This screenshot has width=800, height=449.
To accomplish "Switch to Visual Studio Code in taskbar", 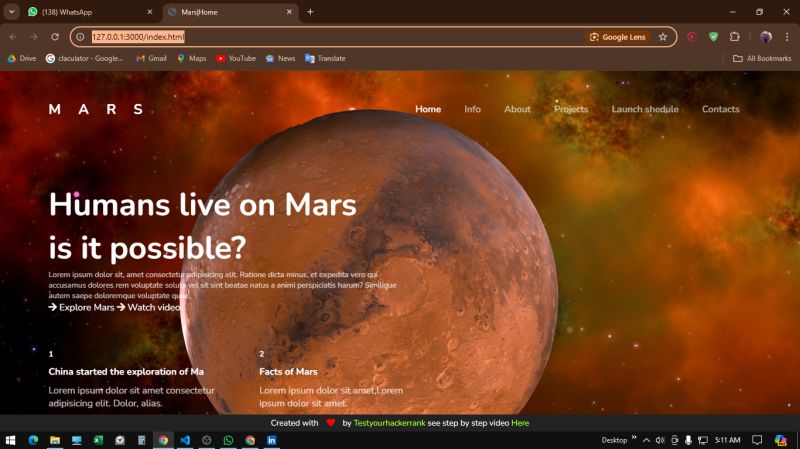I will tap(185, 440).
